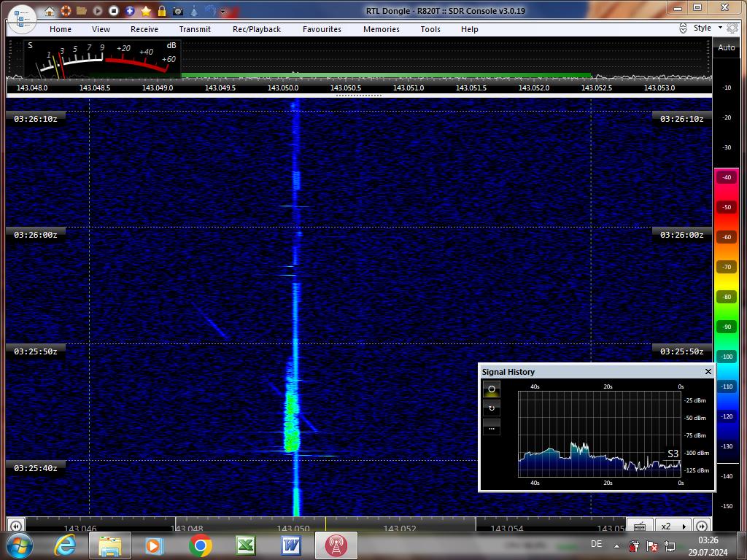Click the -120 mark on the colour scale
This screenshot has height=560, width=747.
pos(727,416)
